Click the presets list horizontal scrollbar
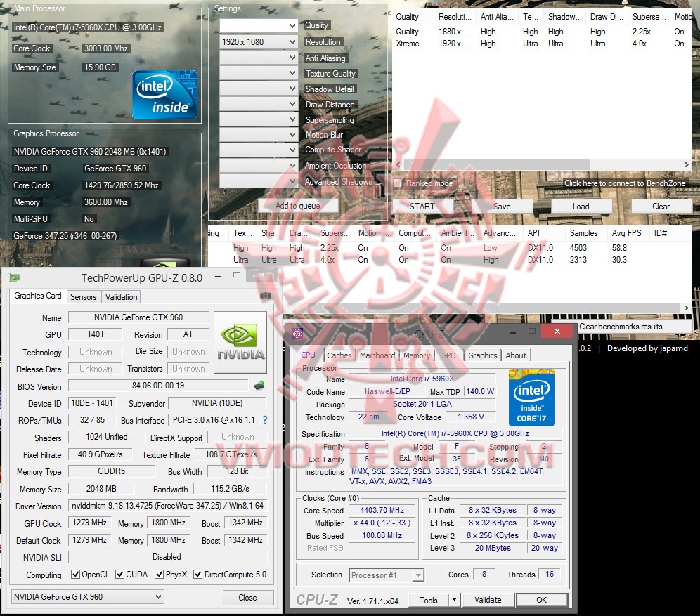Viewport: 700px width, 616px height. click(x=496, y=164)
